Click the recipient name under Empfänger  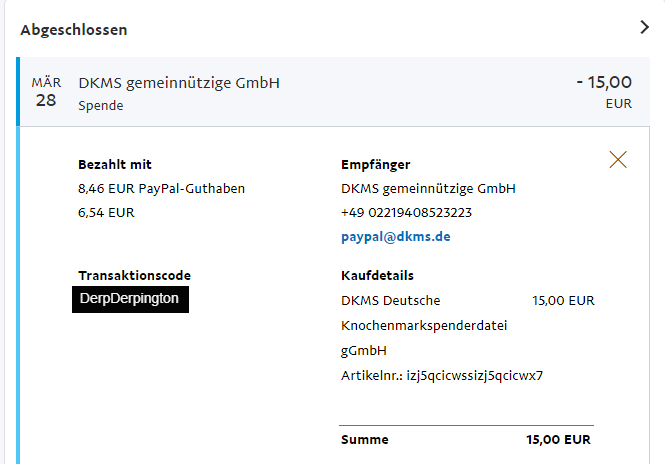428,188
